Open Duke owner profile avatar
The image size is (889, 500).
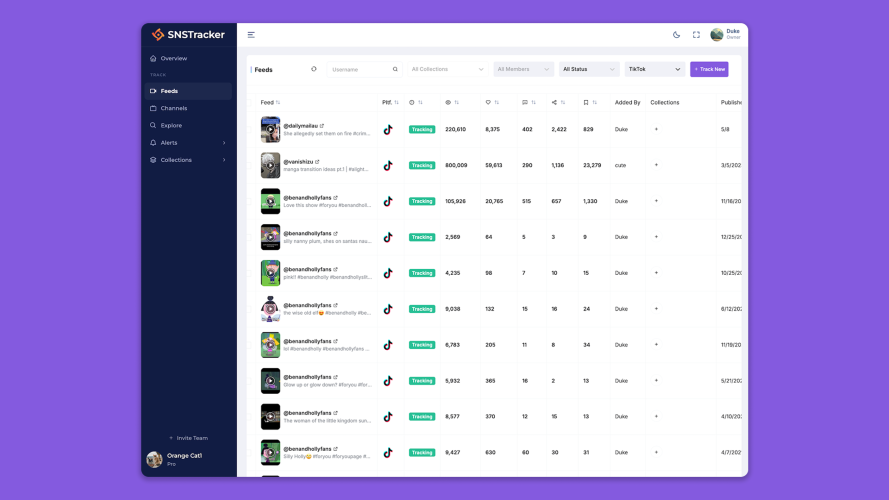[717, 35]
